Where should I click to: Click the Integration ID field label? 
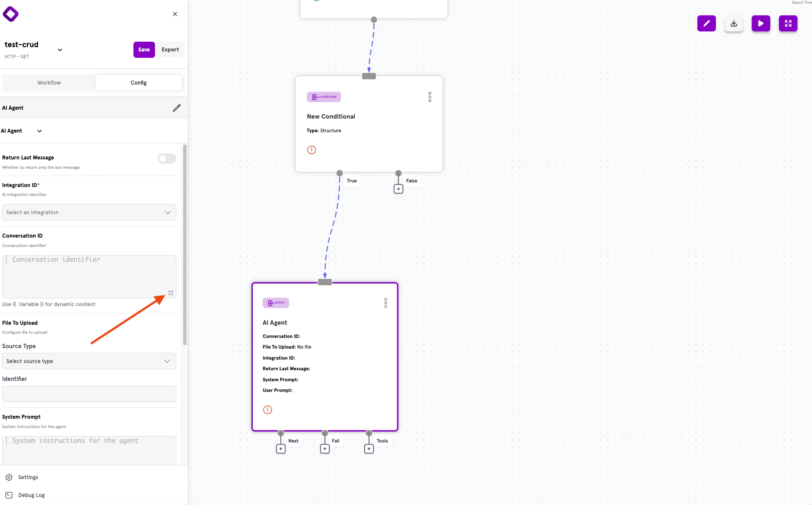[21, 185]
